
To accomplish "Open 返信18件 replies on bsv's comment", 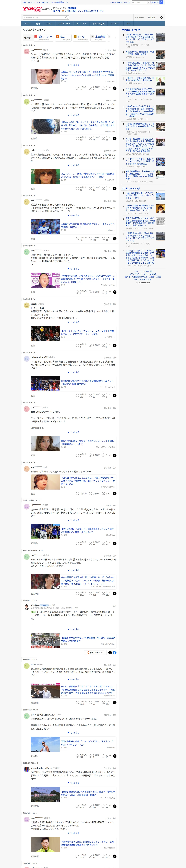I will click(35, 594).
